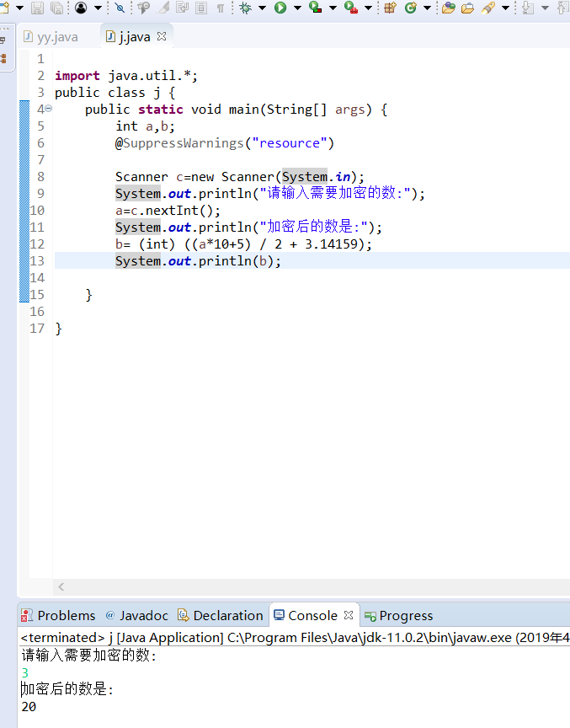
Task: Collapse the main method fold marker
Action: [x=48, y=109]
